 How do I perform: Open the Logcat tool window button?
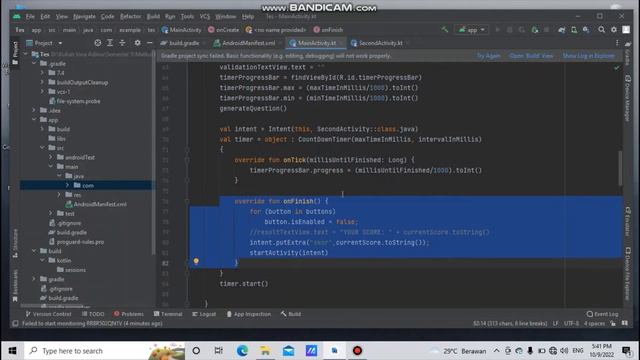point(204,314)
